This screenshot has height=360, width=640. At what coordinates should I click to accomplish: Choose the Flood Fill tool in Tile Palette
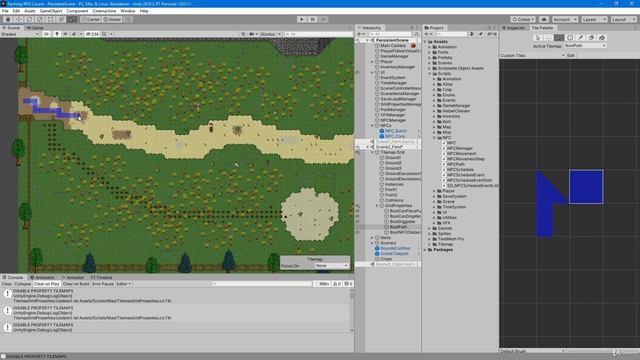[602, 38]
